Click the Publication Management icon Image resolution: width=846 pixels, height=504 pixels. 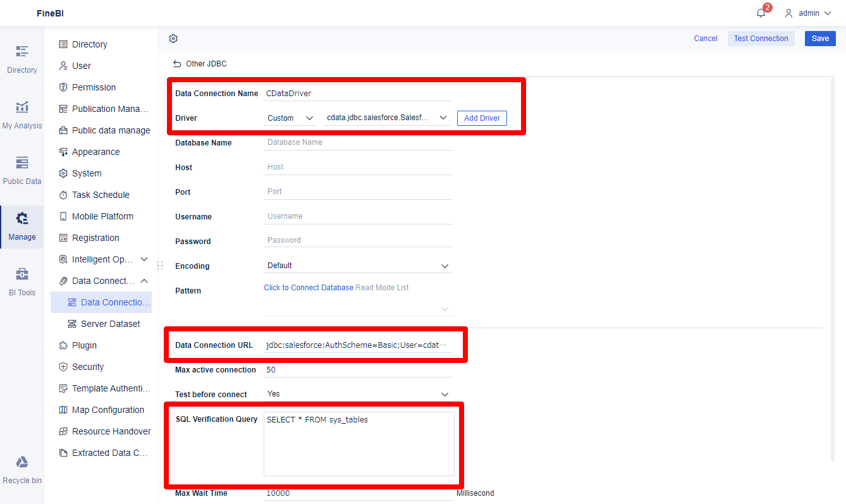(63, 109)
